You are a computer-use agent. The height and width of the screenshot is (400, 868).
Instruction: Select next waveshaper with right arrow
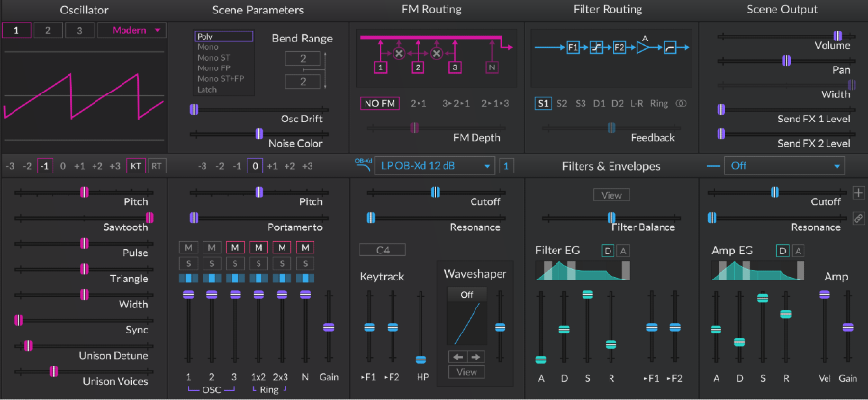476,357
